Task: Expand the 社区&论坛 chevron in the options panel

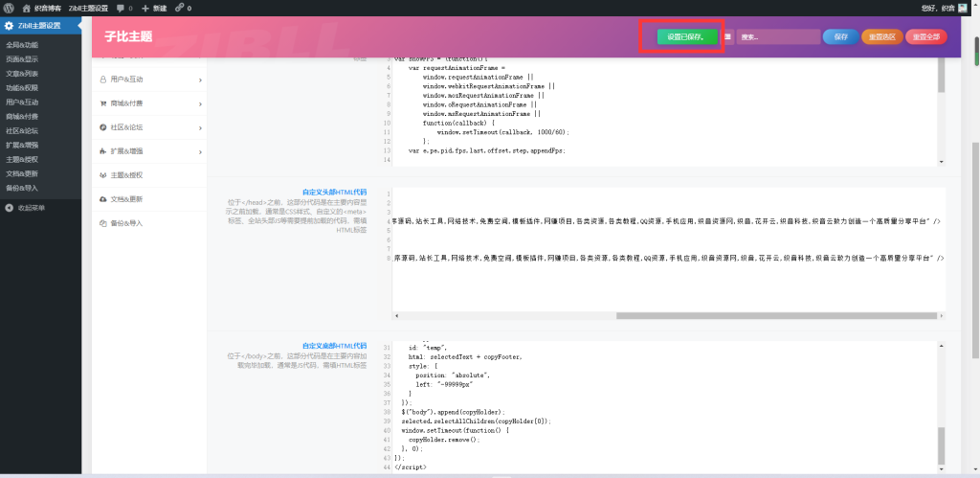Action: tap(200, 127)
